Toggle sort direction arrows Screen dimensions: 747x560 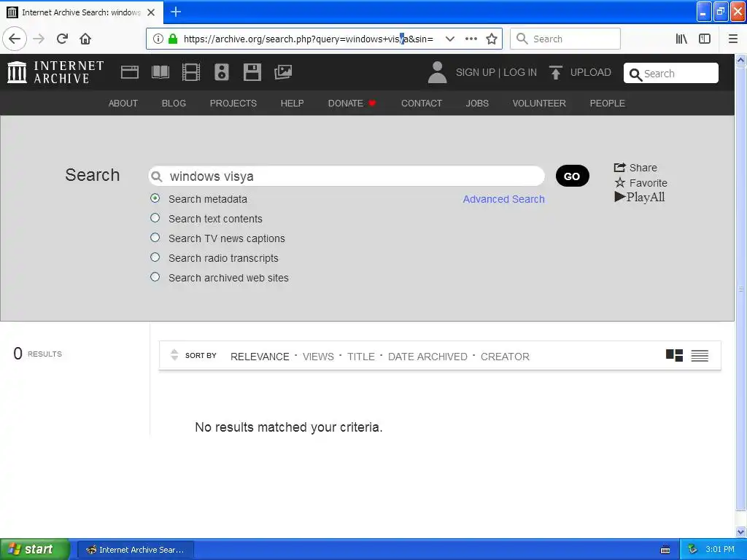pyautogui.click(x=174, y=355)
